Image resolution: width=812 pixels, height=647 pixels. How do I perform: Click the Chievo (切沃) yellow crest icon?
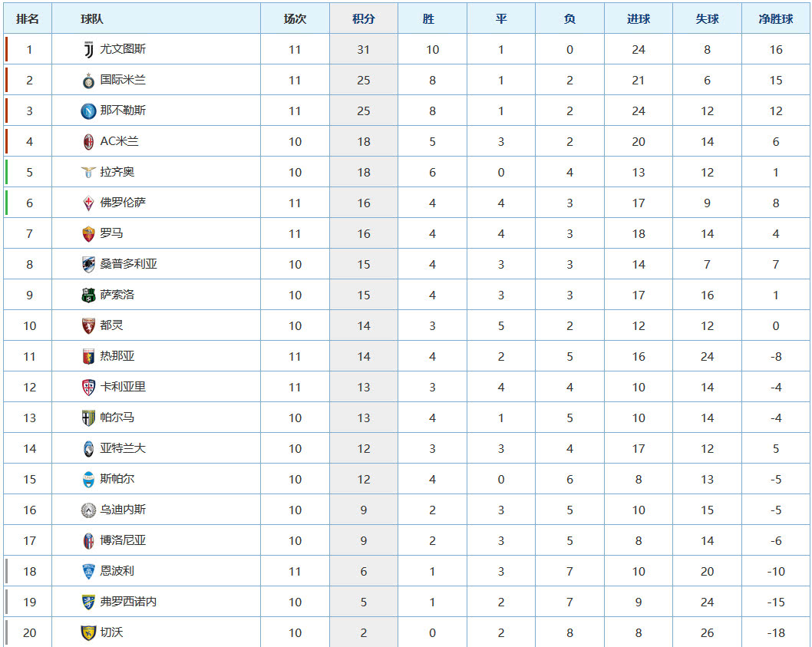pyautogui.click(x=88, y=632)
